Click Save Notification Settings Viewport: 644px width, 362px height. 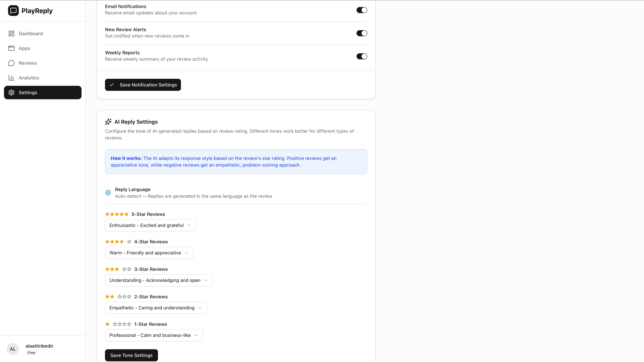pyautogui.click(x=143, y=85)
